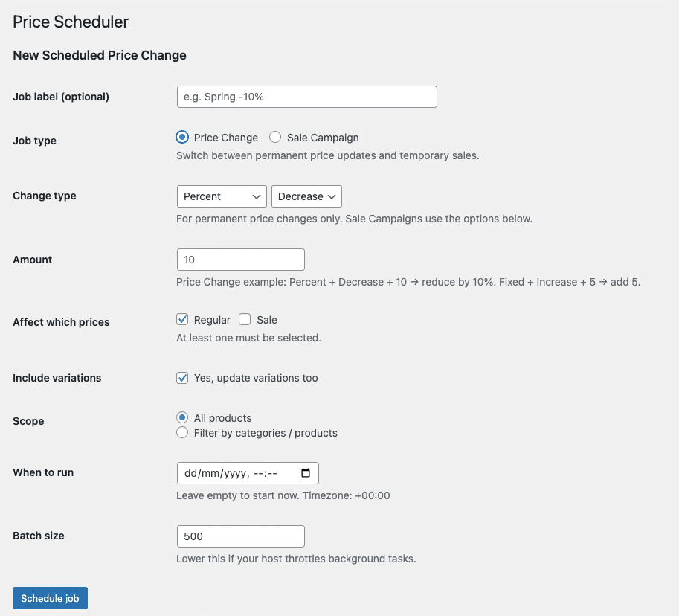Viewport: 679px width, 616px height.
Task: Expand the Decrease direction dropdown
Action: (x=306, y=196)
